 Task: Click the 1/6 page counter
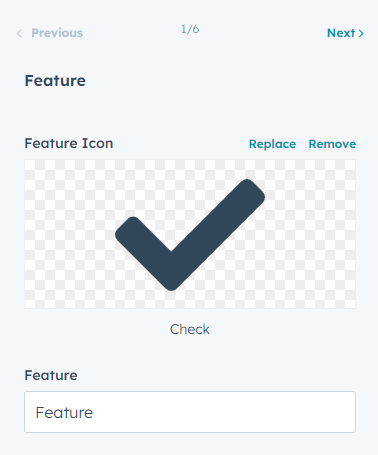point(190,29)
